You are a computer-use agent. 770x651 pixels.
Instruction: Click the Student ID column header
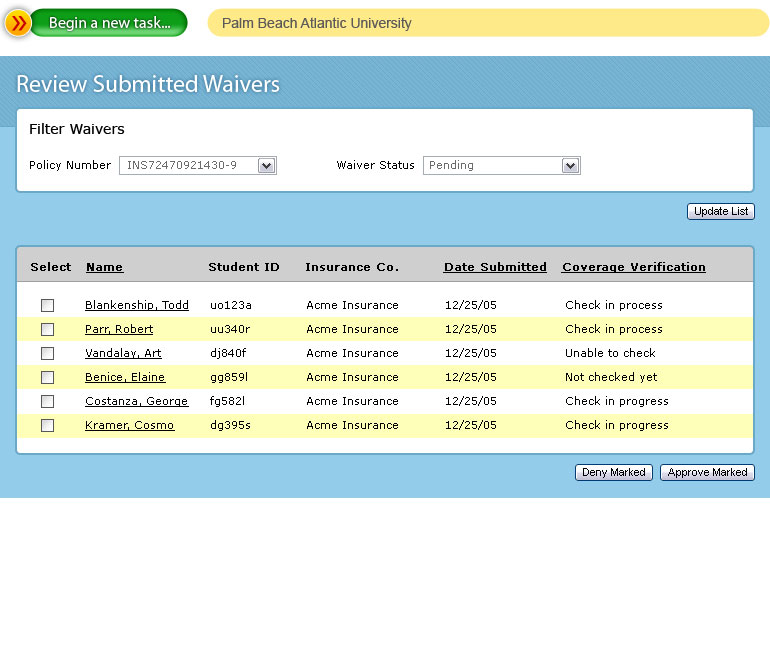244,267
